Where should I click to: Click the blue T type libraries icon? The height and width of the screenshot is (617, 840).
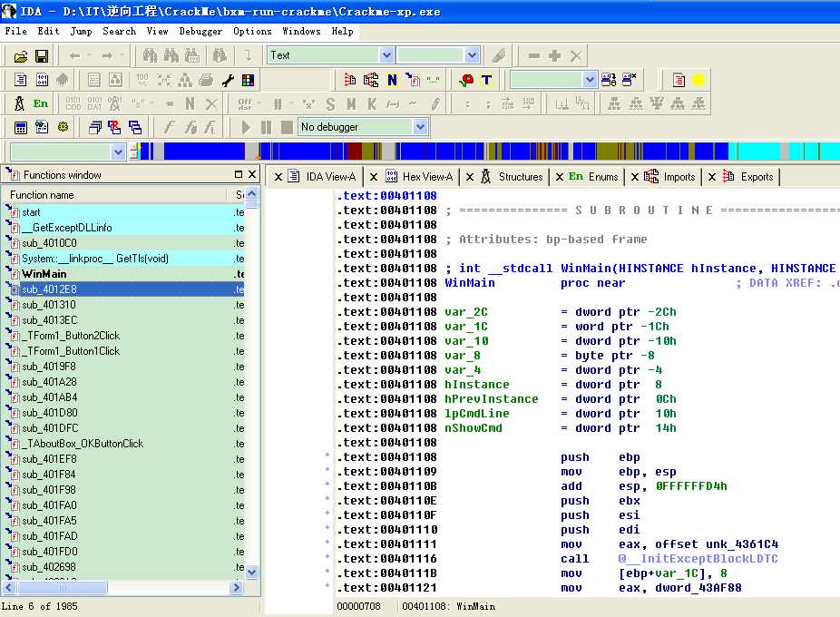pyautogui.click(x=486, y=80)
